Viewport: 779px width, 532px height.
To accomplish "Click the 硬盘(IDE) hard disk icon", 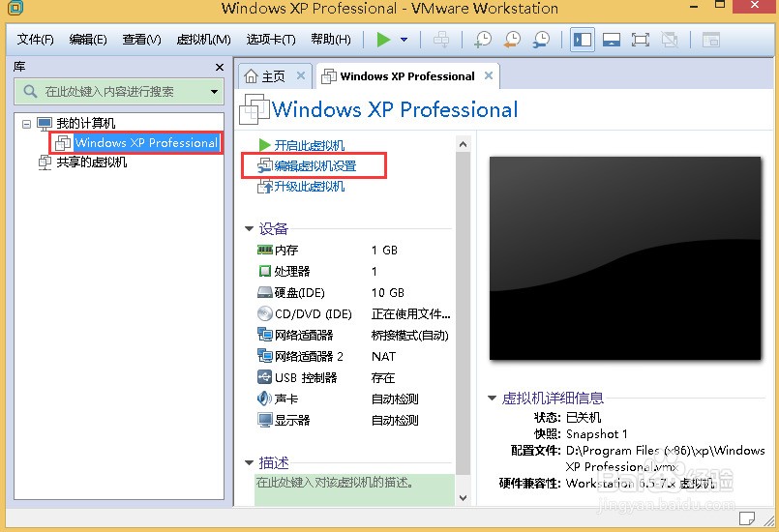I will click(265, 292).
